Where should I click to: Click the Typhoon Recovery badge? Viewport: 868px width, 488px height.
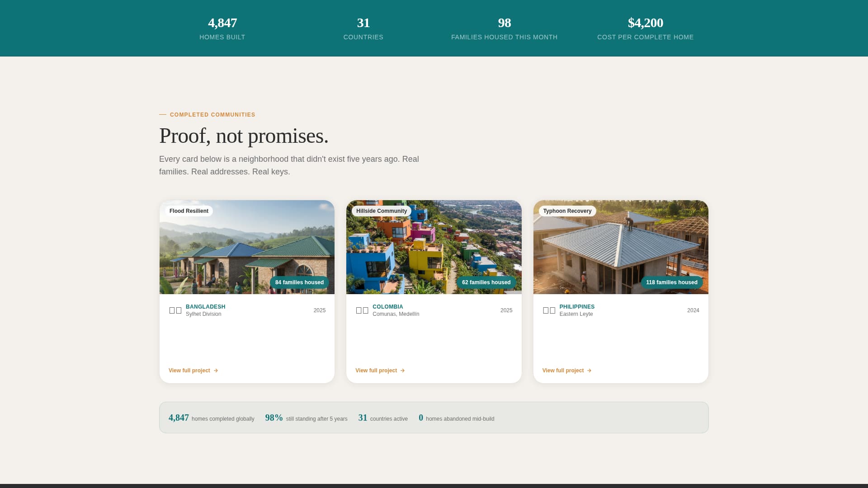(567, 211)
